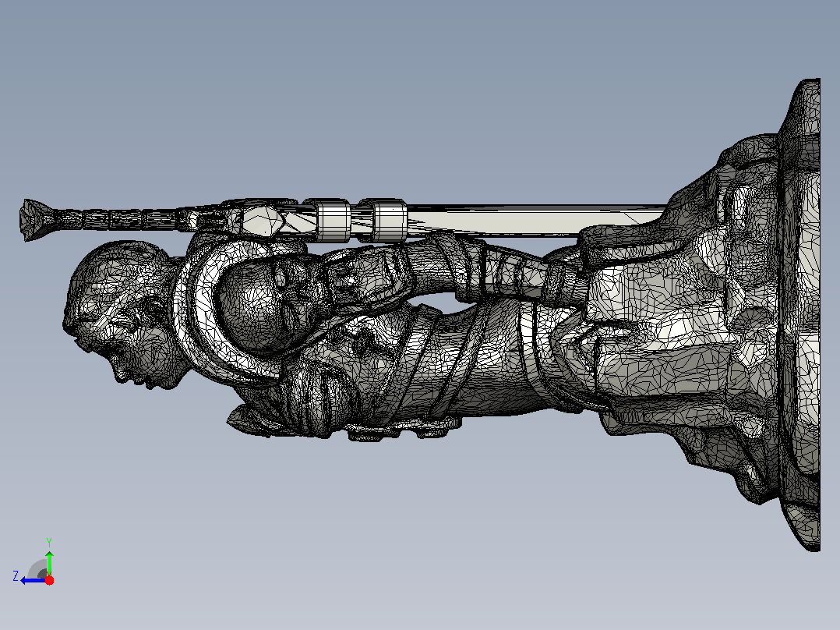Select the flared tip of the staff
Viewport: 840px width, 630px height.
(35, 219)
